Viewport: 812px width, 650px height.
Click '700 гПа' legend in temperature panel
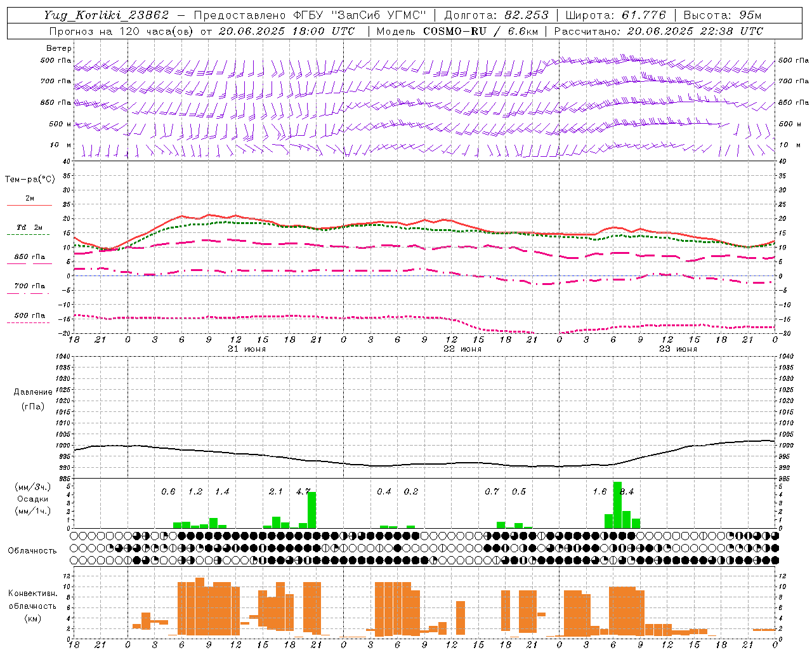pos(29,286)
